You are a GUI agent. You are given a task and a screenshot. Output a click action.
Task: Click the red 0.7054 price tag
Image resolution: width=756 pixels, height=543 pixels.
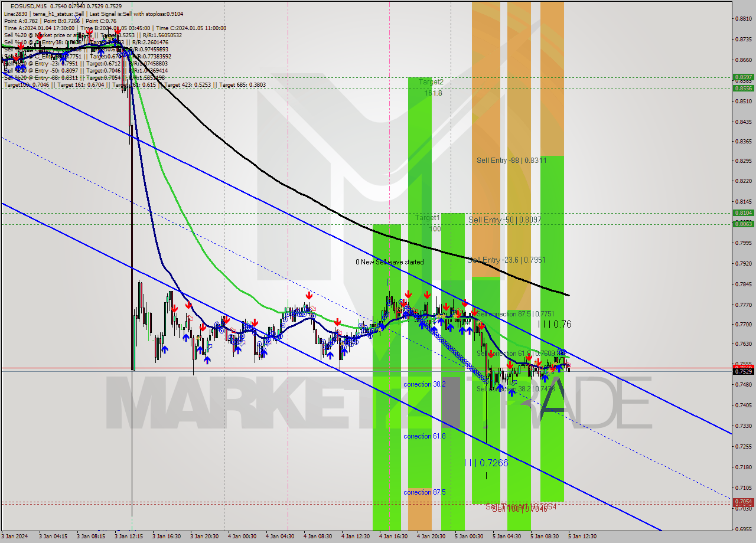coord(743,502)
